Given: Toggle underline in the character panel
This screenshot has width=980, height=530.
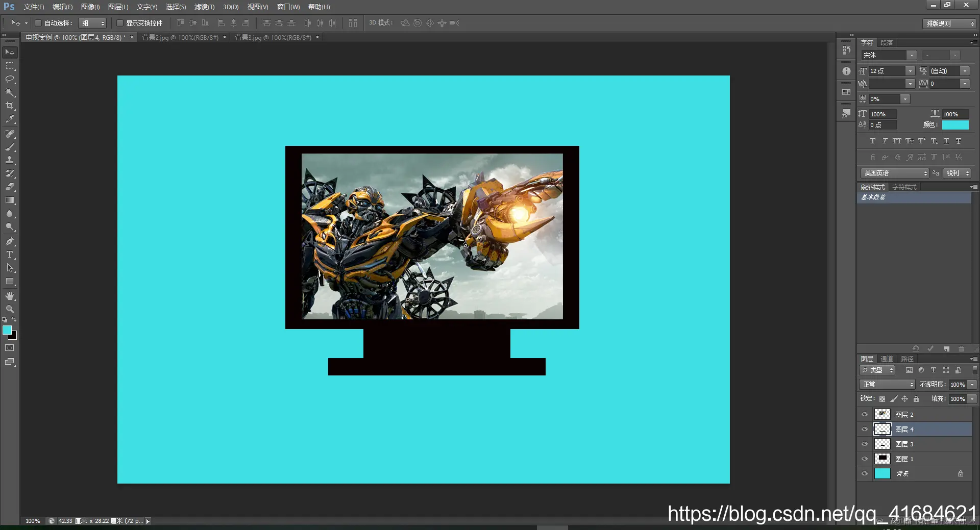Looking at the screenshot, I should point(946,141).
